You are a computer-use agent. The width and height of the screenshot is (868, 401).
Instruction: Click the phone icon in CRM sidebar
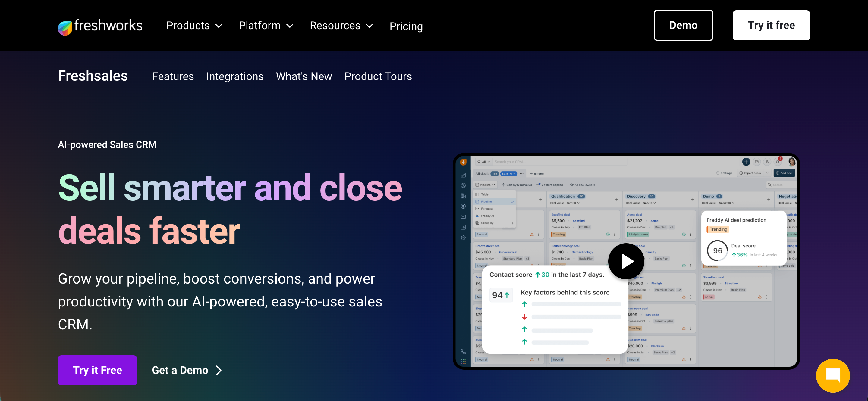463,352
